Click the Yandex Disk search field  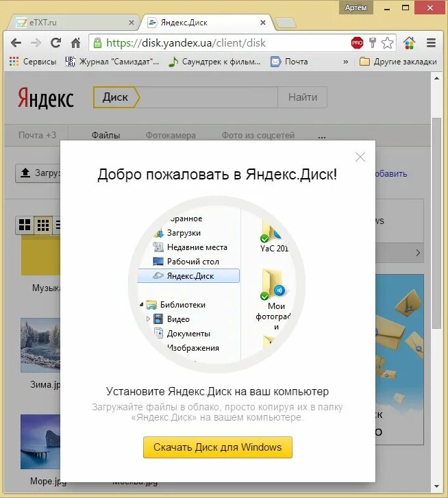coord(209,97)
